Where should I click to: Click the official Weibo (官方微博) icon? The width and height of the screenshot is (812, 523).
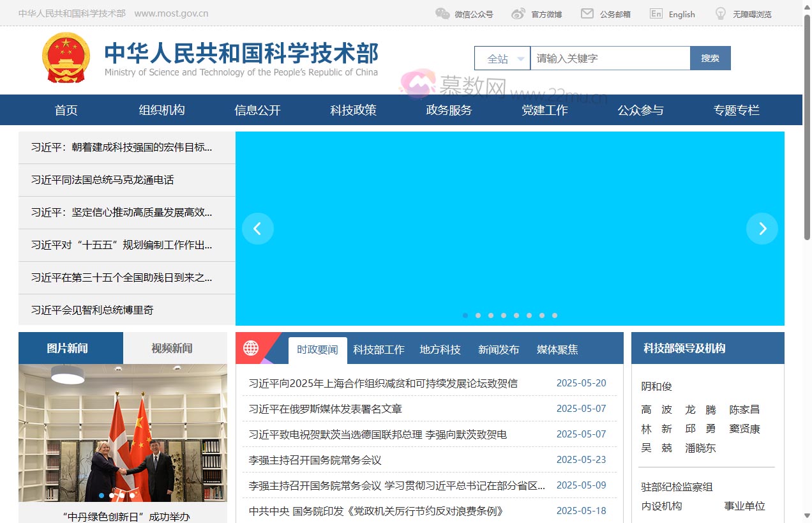[517, 13]
